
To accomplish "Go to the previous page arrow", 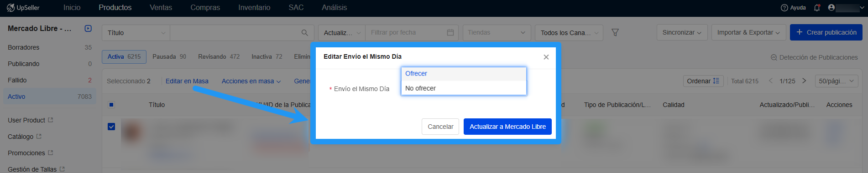I will coord(771,81).
